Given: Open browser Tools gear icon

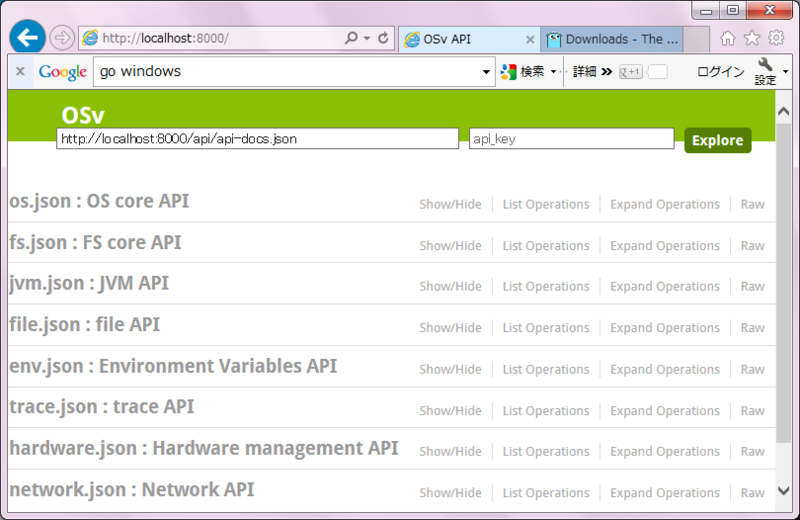Looking at the screenshot, I should 776,38.
